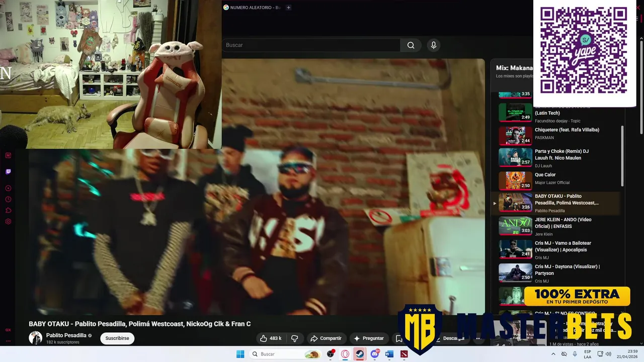Subscribe to Pablito Pesadilla with Suscribirse
Screen dimensions: 644x362
(117, 338)
